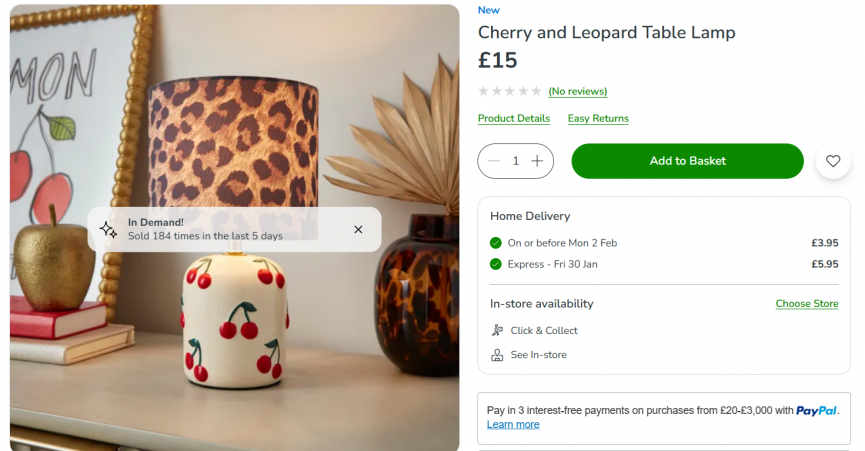Open the Easy Returns link
865x451 pixels.
click(598, 118)
